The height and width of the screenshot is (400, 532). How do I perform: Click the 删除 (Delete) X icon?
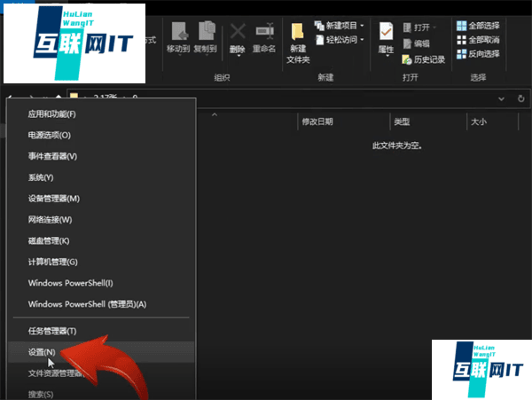[238, 35]
